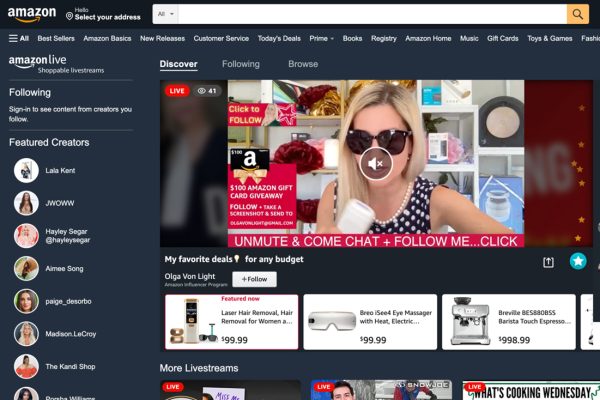Screen dimensions: 600x400
Task: Click the location pin address icon
Action: 69,16
